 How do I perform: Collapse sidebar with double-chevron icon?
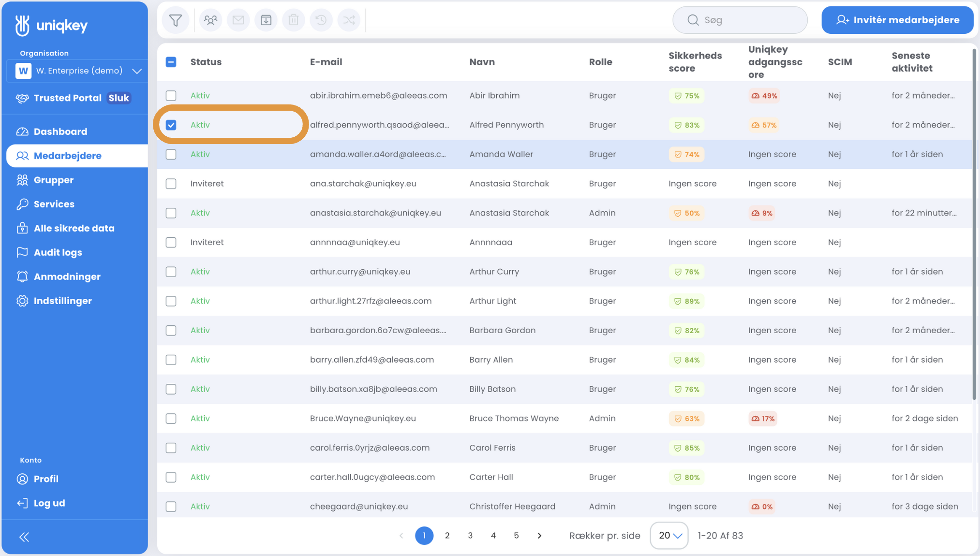[24, 537]
